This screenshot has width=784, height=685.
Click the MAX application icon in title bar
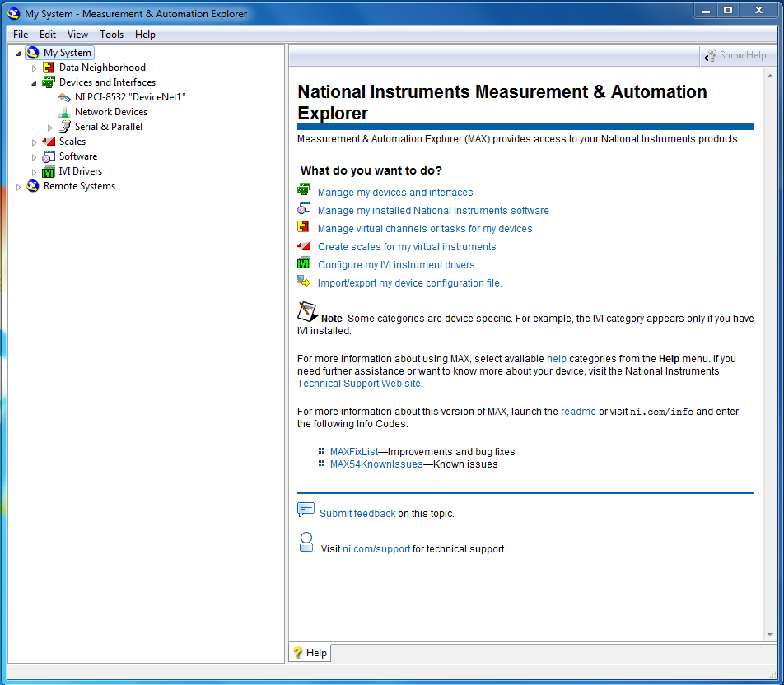point(14,14)
